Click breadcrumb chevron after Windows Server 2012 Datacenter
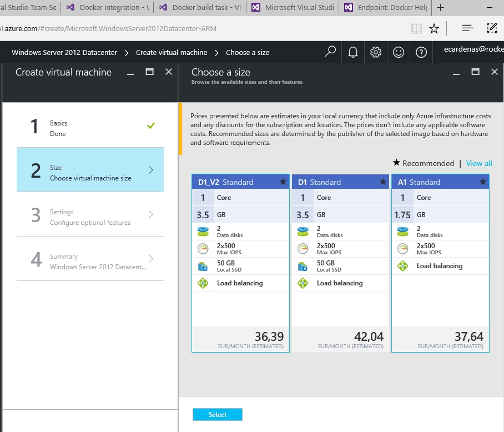 [127, 53]
